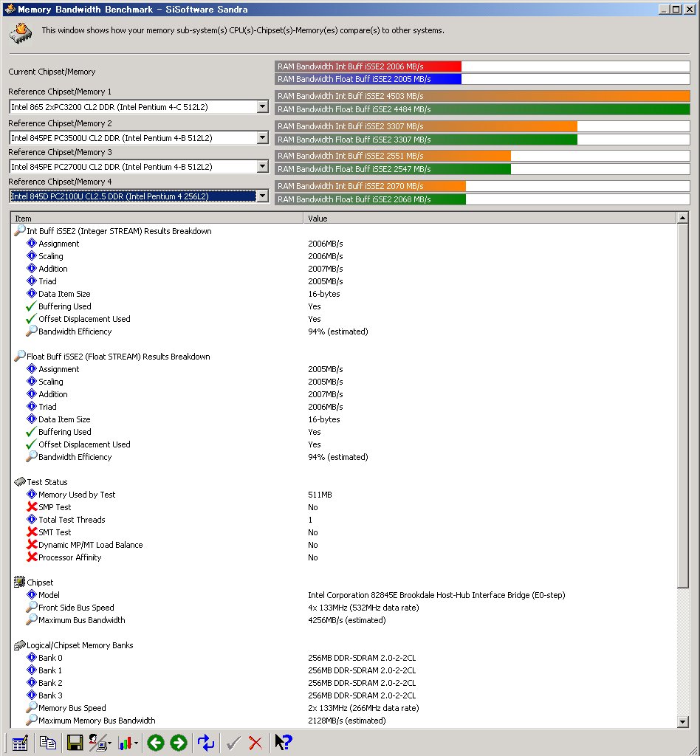Open Reference Chipset/Memory 1 dropdown arrow
The height and width of the screenshot is (756, 700).
(x=262, y=106)
